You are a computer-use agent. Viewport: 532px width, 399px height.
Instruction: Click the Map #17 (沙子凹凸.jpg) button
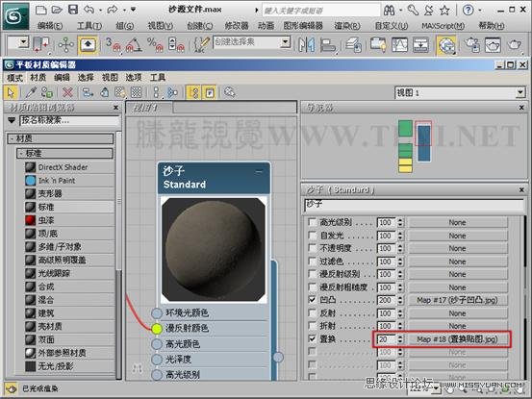point(457,300)
